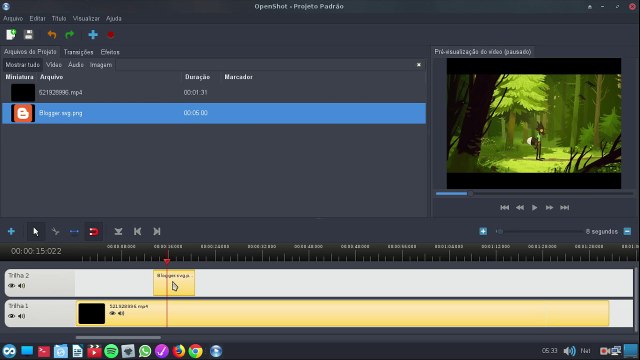Rewind the video preview
This screenshot has height=360, width=640.
[x=520, y=207]
